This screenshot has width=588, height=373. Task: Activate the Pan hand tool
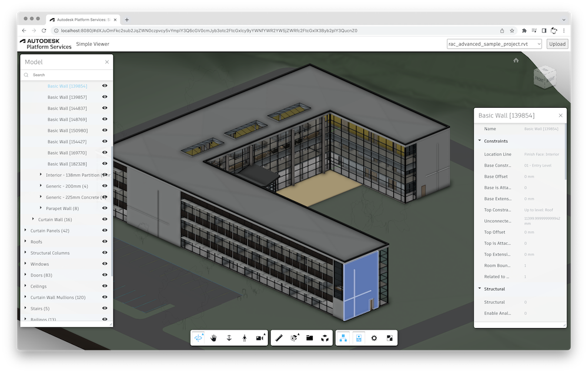(214, 338)
